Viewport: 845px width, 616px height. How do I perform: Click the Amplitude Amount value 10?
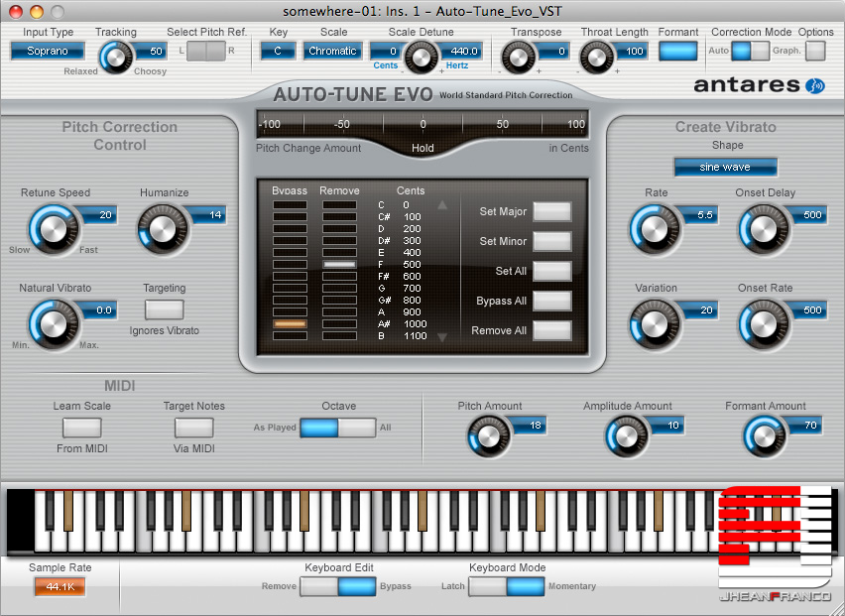coord(667,426)
